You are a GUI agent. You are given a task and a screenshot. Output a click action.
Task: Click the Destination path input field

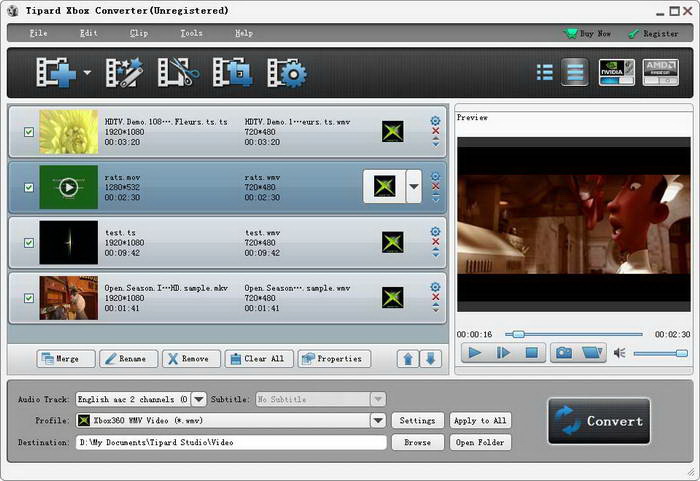pos(231,442)
